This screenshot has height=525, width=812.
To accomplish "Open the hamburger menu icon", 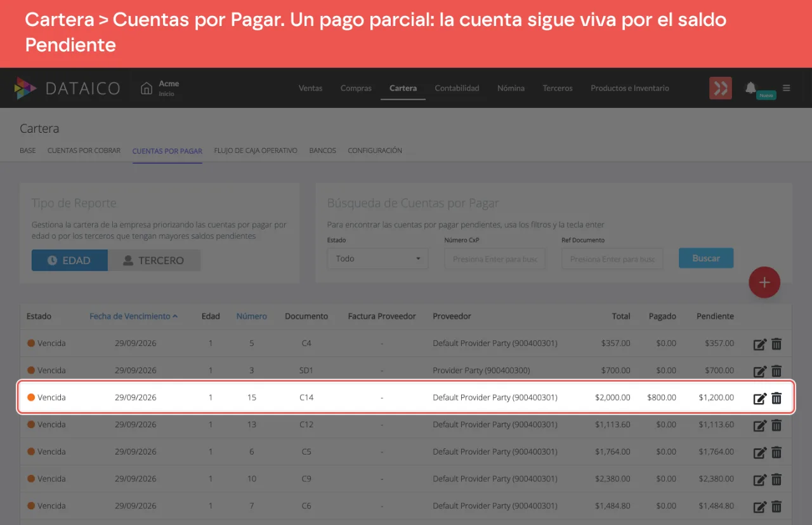I will point(787,88).
